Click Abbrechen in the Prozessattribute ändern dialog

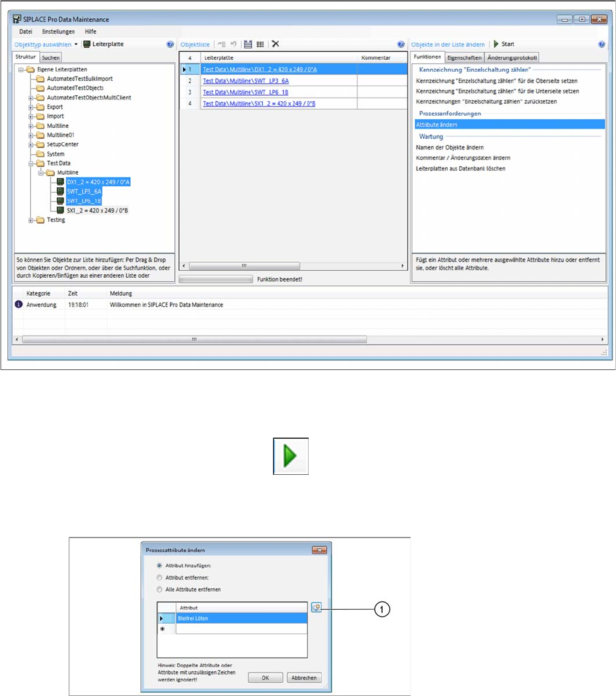(304, 678)
